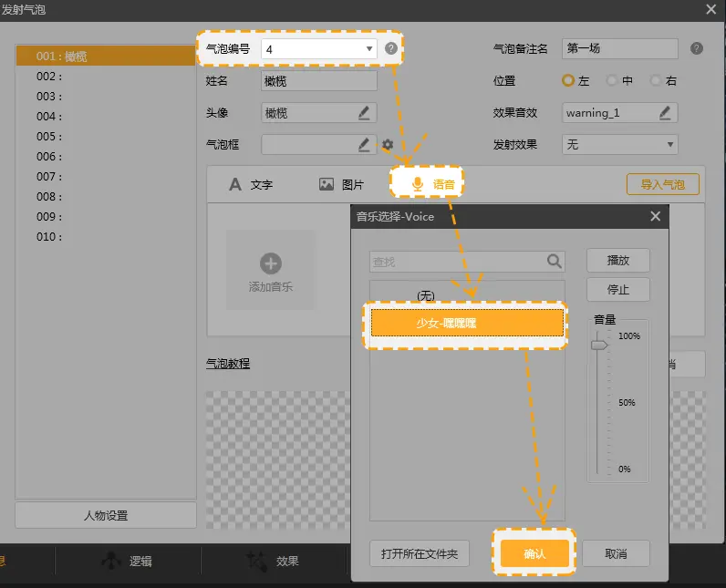Click the help icon beside 气泡备注名 field
This screenshot has width=726, height=588.
(x=697, y=49)
